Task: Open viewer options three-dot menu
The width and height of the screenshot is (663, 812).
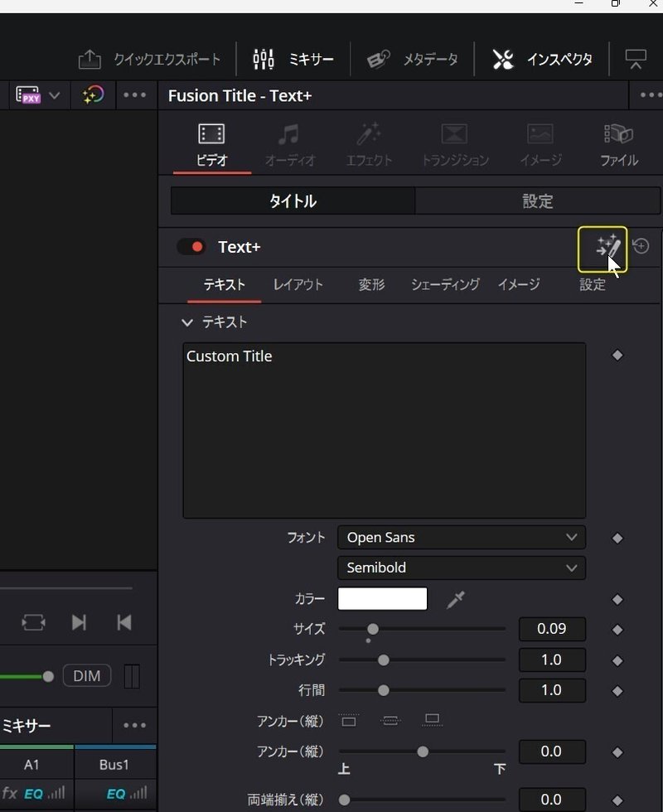Action: [x=134, y=95]
